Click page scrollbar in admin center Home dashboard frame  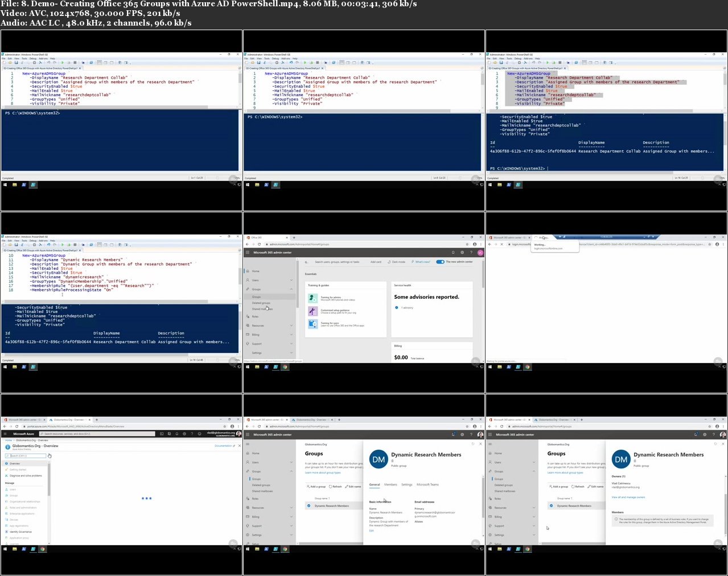(x=483, y=274)
